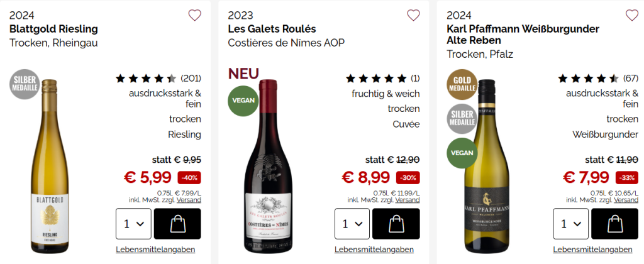The height and width of the screenshot is (264, 644).
Task: Click Les Galets Roulés bottle image
Action: coord(270,163)
